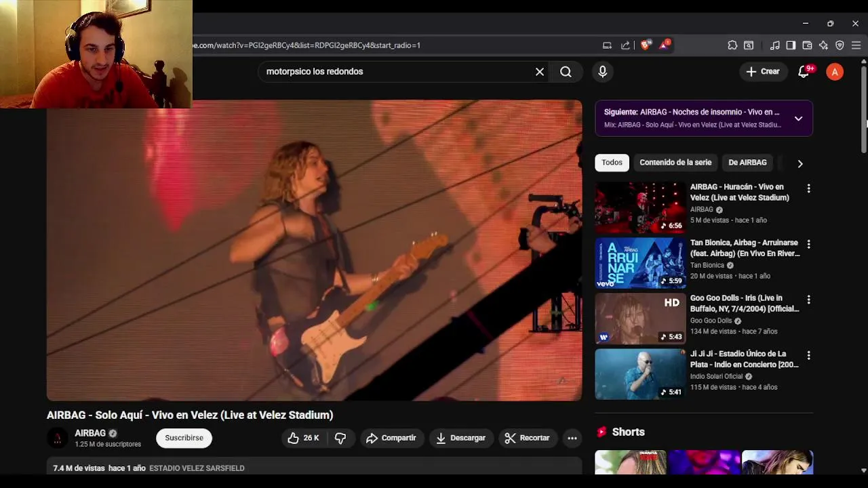The image size is (868, 488).
Task: Click the Indio Solari Oficial channel name
Action: click(716, 377)
